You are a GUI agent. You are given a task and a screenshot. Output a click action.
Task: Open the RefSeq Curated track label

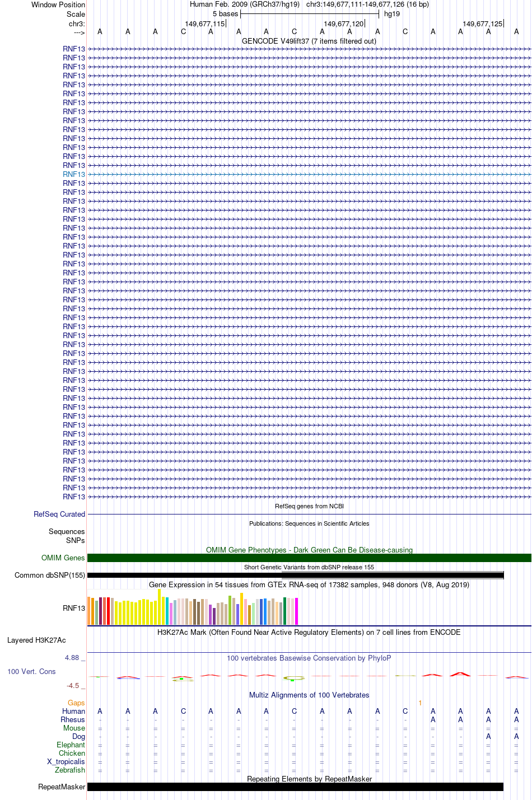[x=59, y=514]
